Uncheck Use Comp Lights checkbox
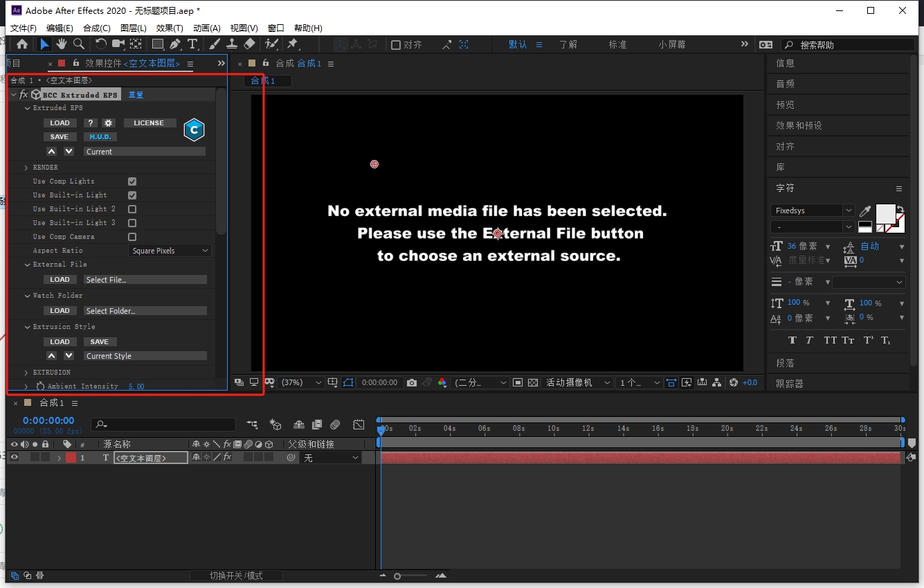Image resolution: width=924 pixels, height=588 pixels. click(x=132, y=181)
